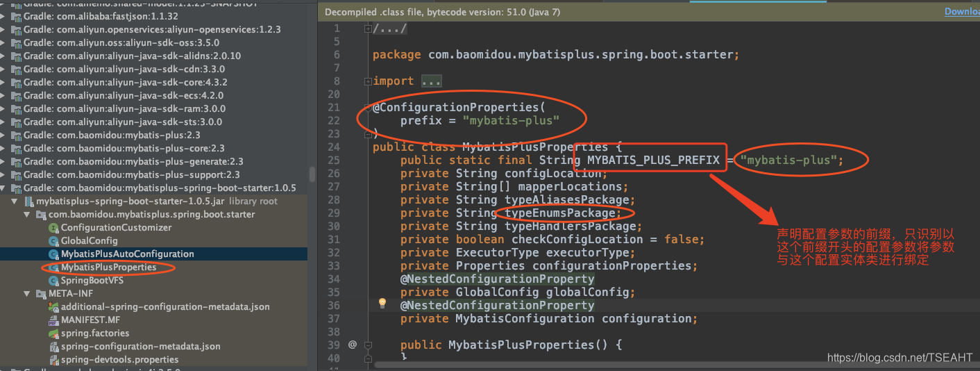980x371 pixels.
Task: Click the typeEnumsPackage field name
Action: point(559,213)
